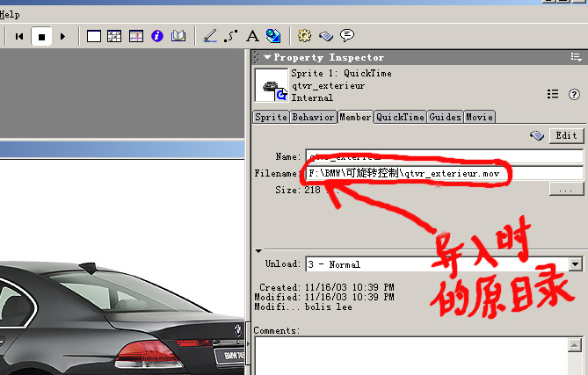This screenshot has width=588, height=375.
Task: Collapse the lower member info section arrow
Action: tap(258, 250)
